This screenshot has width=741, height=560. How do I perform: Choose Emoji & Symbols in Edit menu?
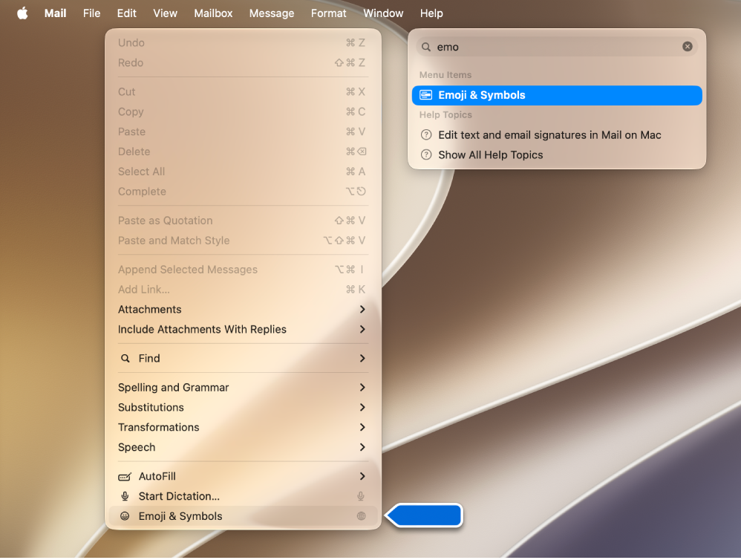(x=243, y=516)
